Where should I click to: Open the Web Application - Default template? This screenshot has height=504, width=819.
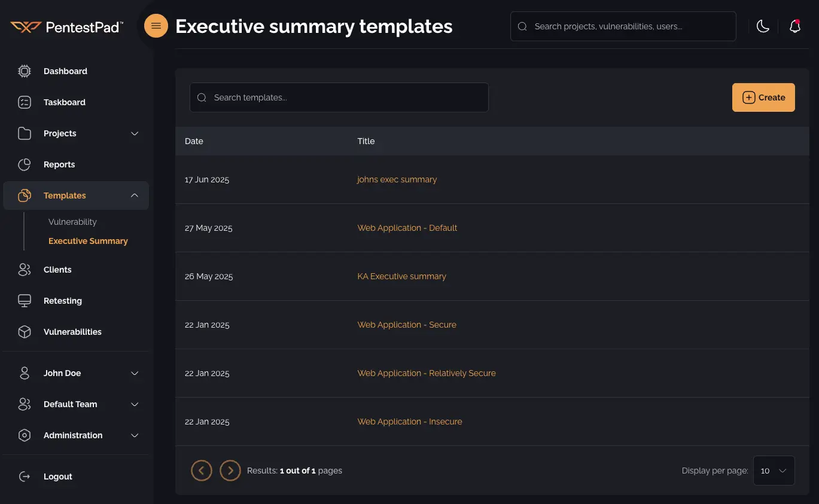pos(407,228)
